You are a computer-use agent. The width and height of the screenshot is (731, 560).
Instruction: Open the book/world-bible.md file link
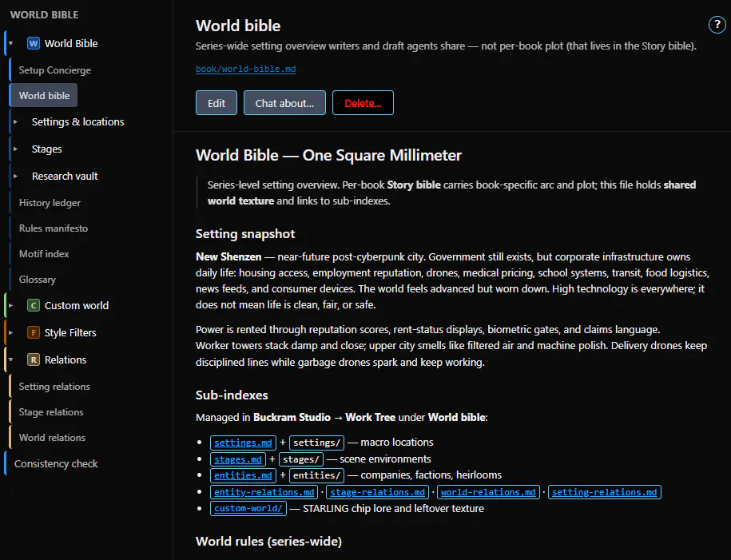point(246,69)
